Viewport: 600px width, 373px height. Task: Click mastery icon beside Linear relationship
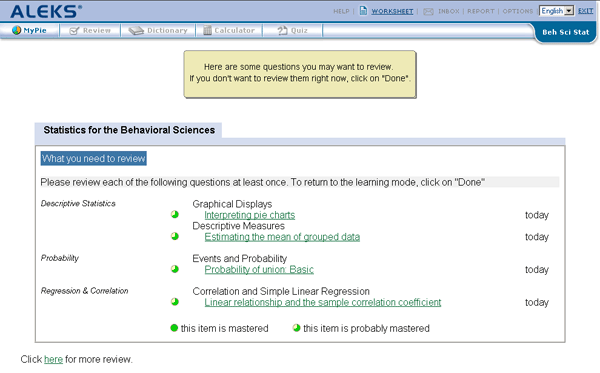[175, 302]
